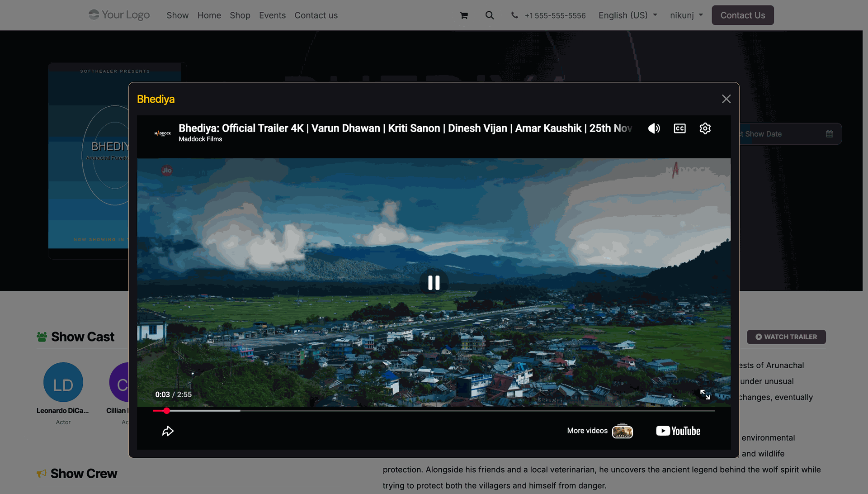Expand the English (US) language dropdown
The image size is (868, 494).
click(628, 15)
